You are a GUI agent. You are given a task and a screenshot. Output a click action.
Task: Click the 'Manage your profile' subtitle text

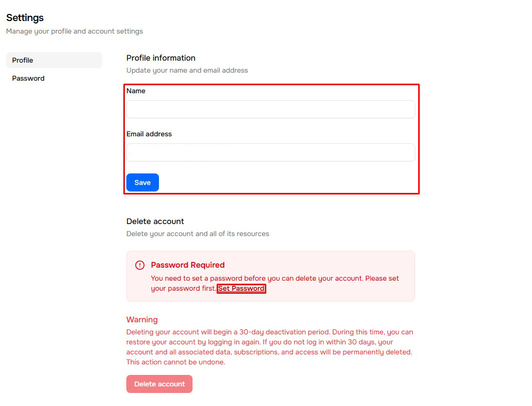coord(74,31)
